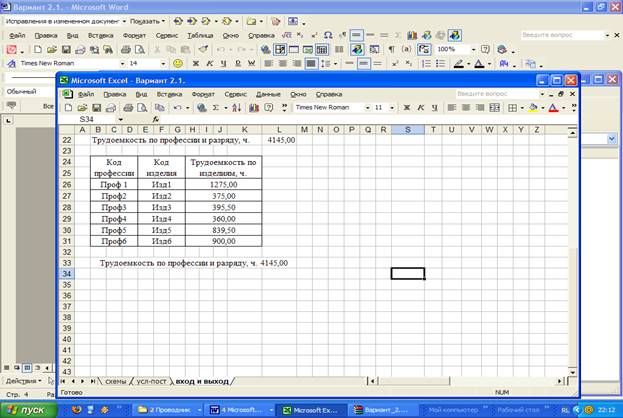Screen dimensions: 623x418
Task: Toggle Bold formatting in Excel toolbar
Action: pos(408,107)
